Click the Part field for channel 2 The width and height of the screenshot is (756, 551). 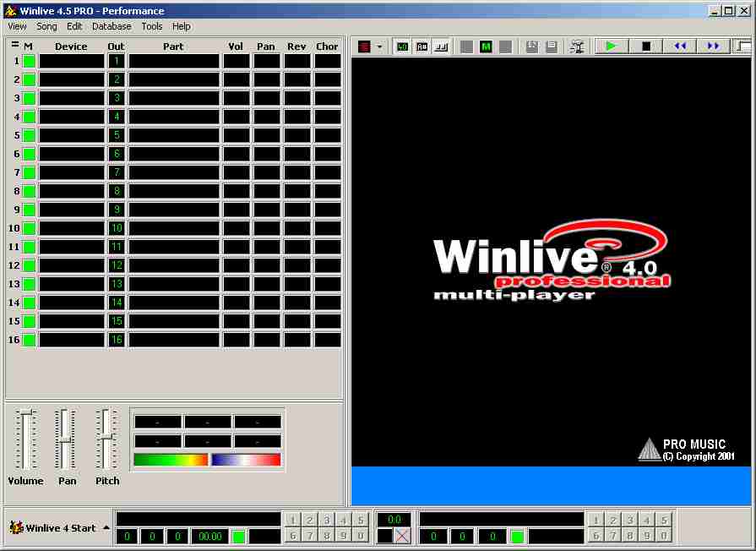pos(173,79)
